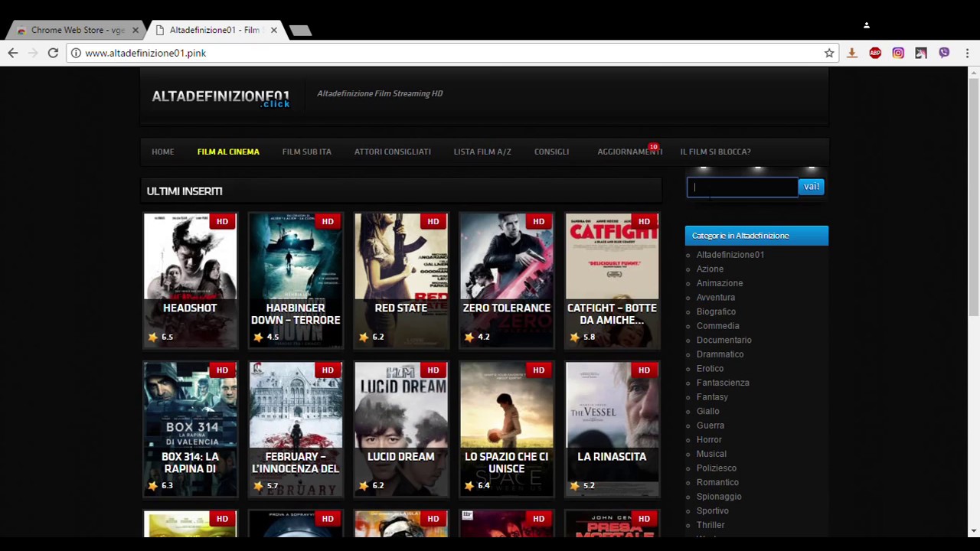This screenshot has width=980, height=551.
Task: Click the rating star on Lucid Dream
Action: [x=364, y=485]
